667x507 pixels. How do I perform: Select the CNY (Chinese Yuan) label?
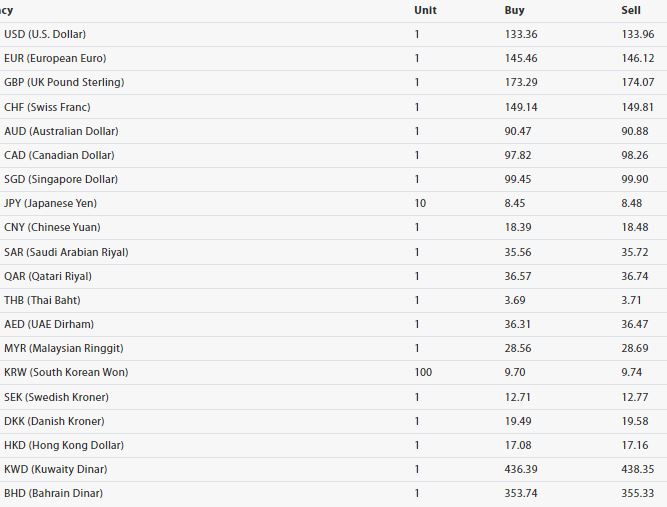(52, 227)
